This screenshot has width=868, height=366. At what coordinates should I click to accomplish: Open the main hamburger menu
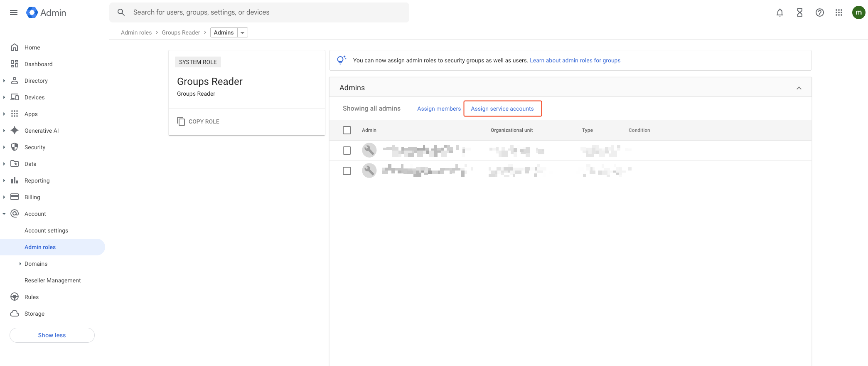click(14, 12)
